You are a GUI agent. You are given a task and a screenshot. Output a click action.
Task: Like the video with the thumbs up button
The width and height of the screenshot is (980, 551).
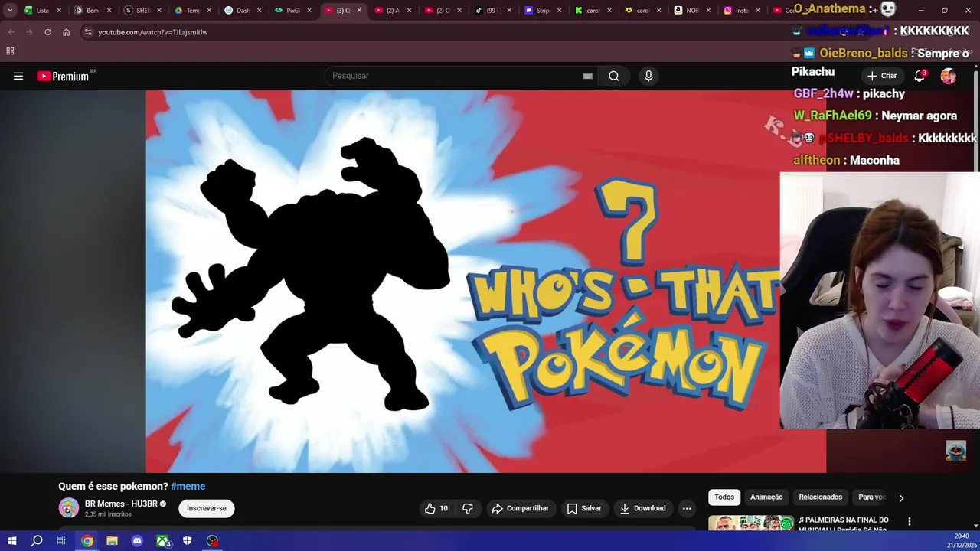[436, 508]
